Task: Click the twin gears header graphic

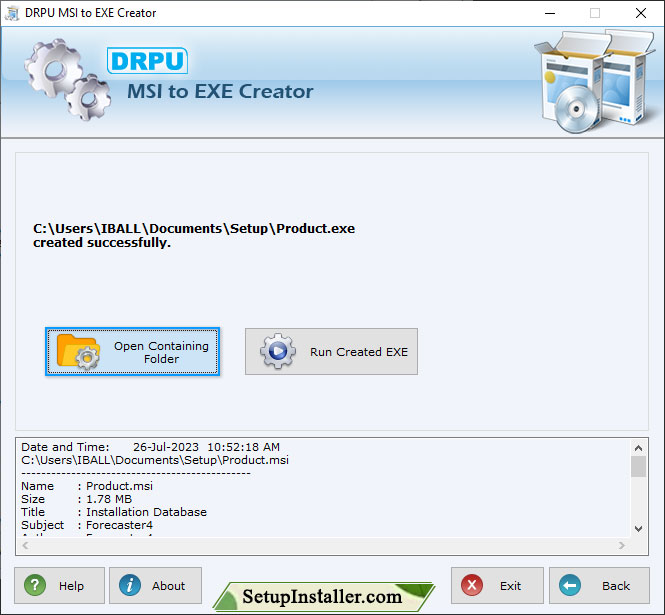Action: click(x=68, y=79)
